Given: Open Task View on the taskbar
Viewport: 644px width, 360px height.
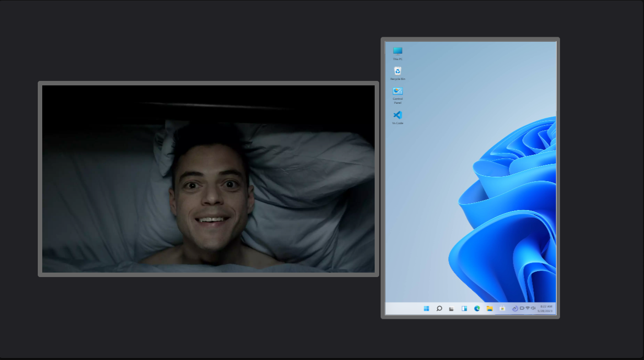Looking at the screenshot, I should (452, 309).
